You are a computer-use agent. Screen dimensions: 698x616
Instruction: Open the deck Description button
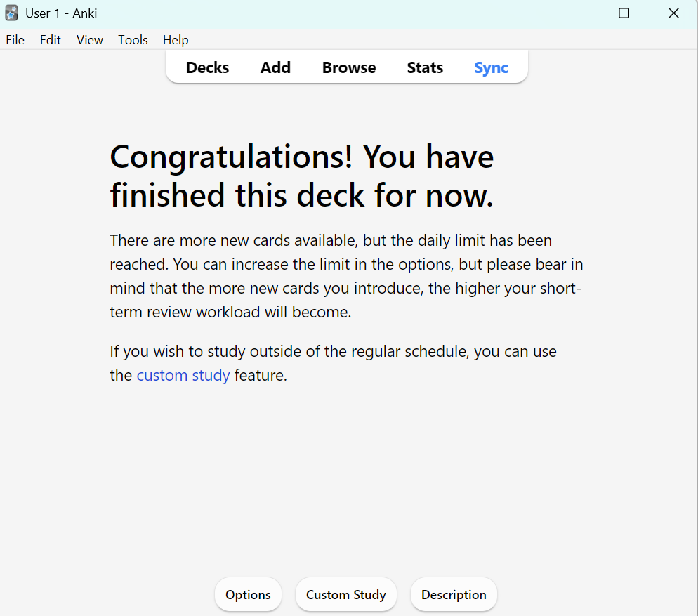tap(454, 595)
